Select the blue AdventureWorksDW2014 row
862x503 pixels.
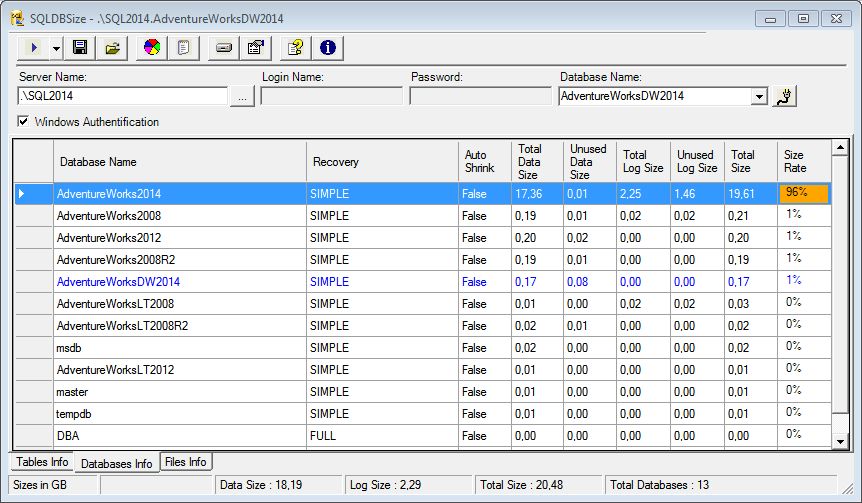[423, 281]
